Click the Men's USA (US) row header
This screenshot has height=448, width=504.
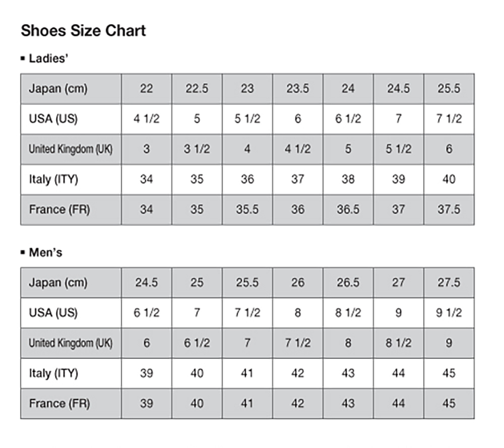(x=71, y=313)
